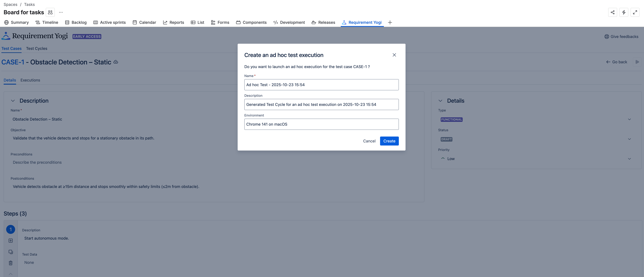Click the Create button in dialog
Viewport: 644px width, 277px height.
coord(389,141)
